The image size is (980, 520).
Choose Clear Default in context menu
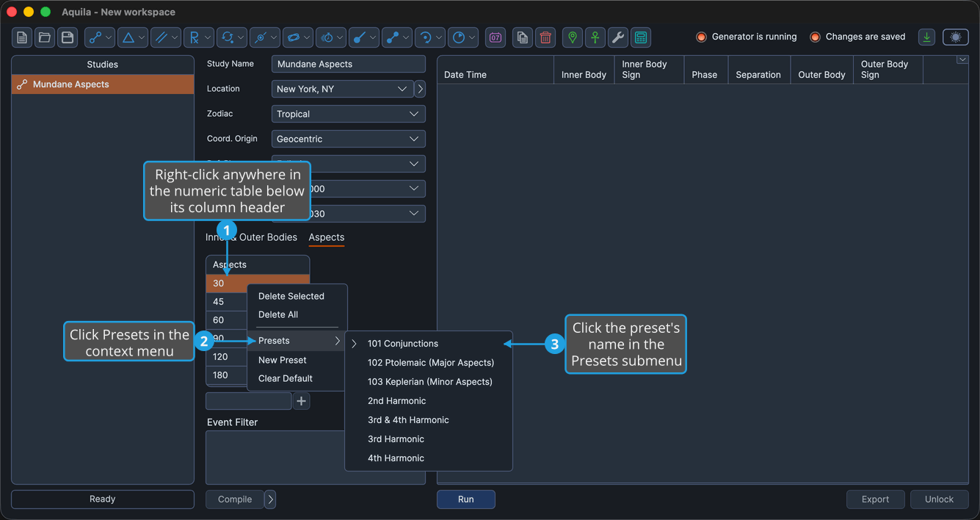286,378
